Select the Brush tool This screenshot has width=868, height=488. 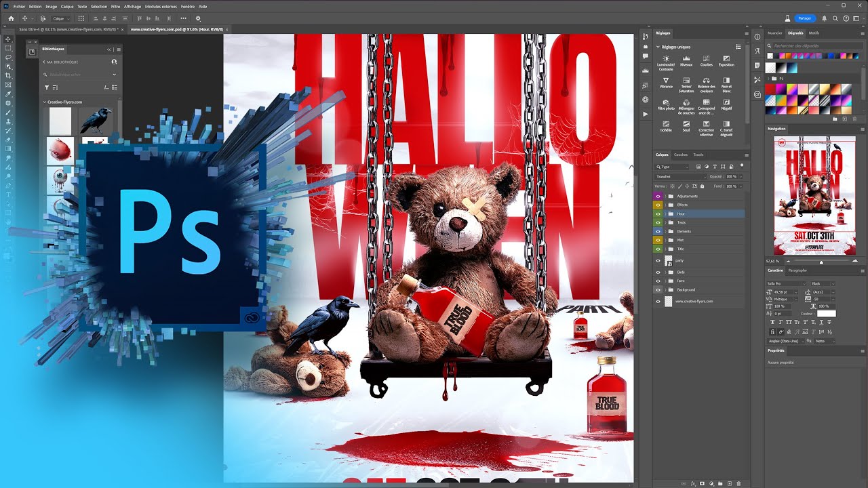point(8,113)
